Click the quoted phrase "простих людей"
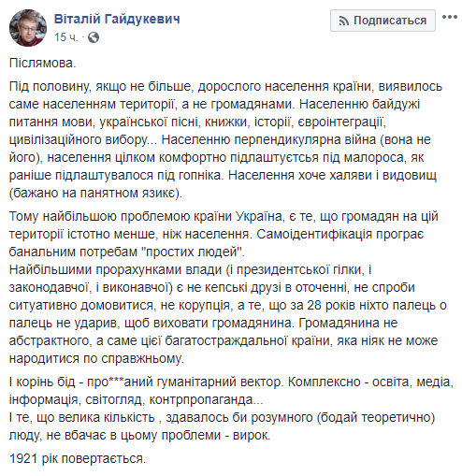Image resolution: width=462 pixels, height=476 pixels. pyautogui.click(x=192, y=252)
